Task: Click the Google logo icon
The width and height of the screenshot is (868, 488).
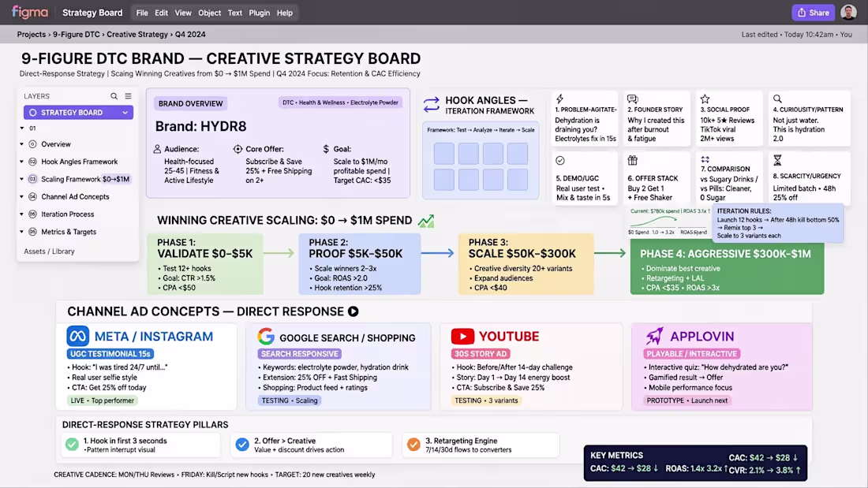Action: (x=266, y=336)
